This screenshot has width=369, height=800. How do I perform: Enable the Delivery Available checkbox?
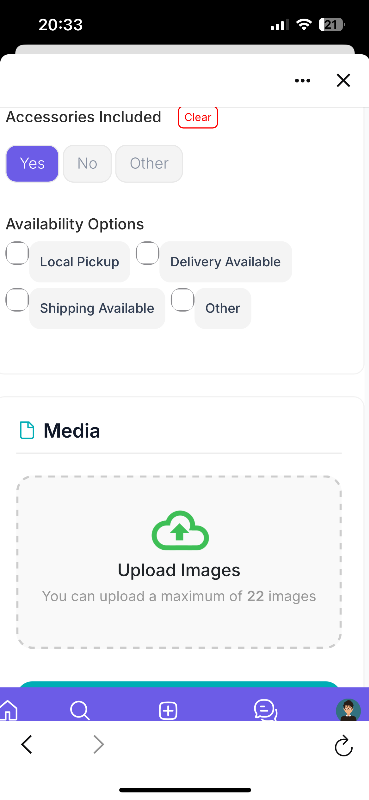[x=147, y=253]
